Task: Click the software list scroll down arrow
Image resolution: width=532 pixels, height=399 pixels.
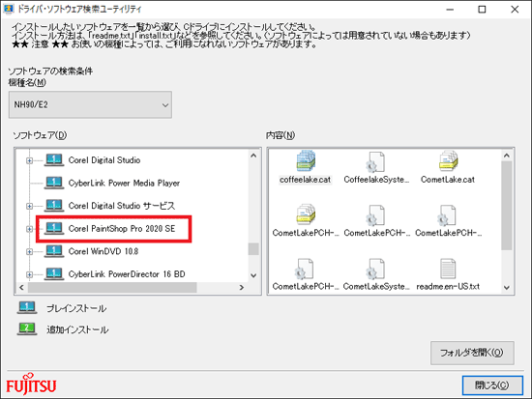Action: coord(253,275)
